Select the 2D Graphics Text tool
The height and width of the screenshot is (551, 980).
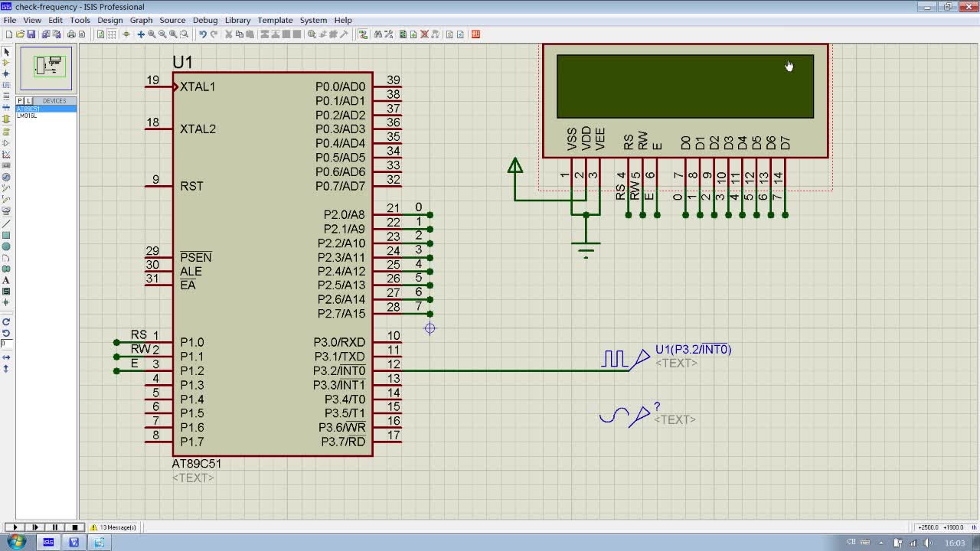pyautogui.click(x=6, y=280)
